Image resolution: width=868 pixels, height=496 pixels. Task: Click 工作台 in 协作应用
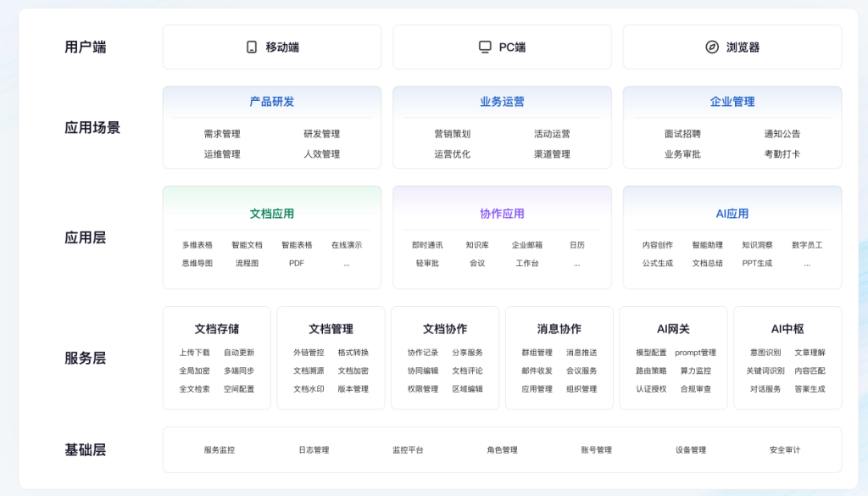(527, 263)
